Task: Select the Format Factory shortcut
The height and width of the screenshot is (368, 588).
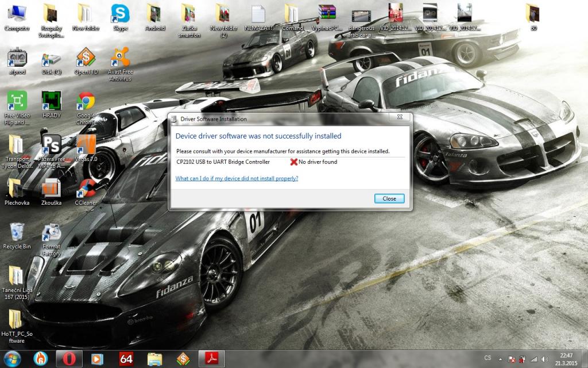Action: pos(51,236)
